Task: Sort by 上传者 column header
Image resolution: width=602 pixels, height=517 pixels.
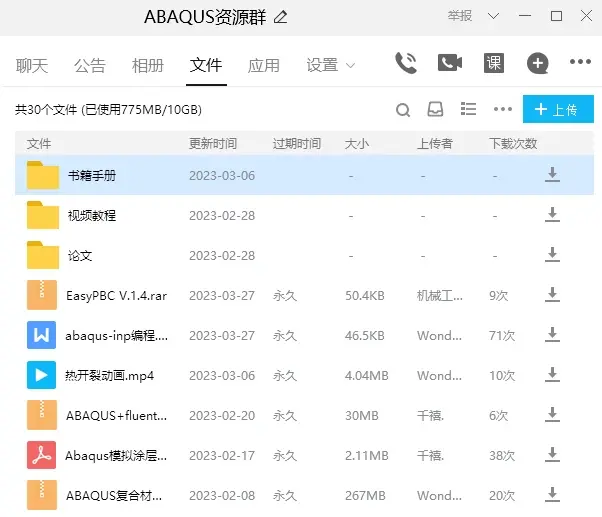Action: pyautogui.click(x=435, y=144)
